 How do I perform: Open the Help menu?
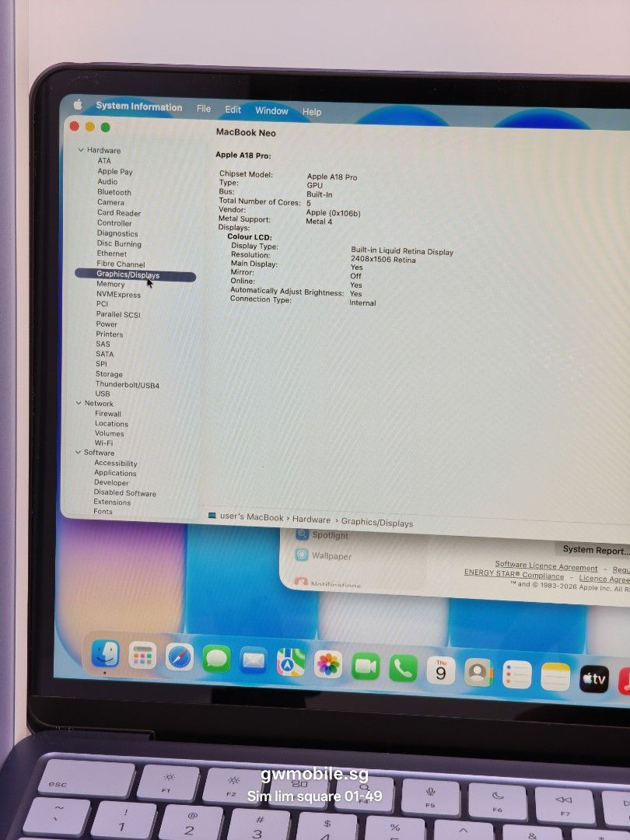click(312, 112)
